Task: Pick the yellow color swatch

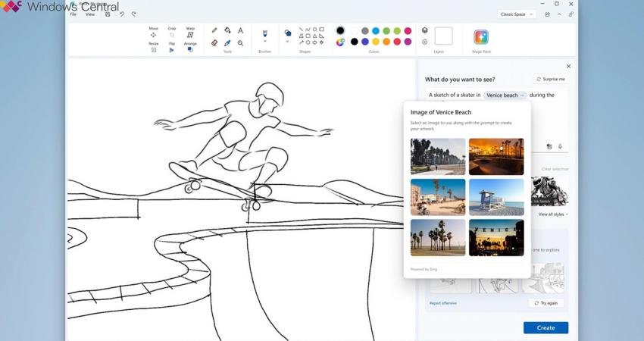Action: (376, 42)
